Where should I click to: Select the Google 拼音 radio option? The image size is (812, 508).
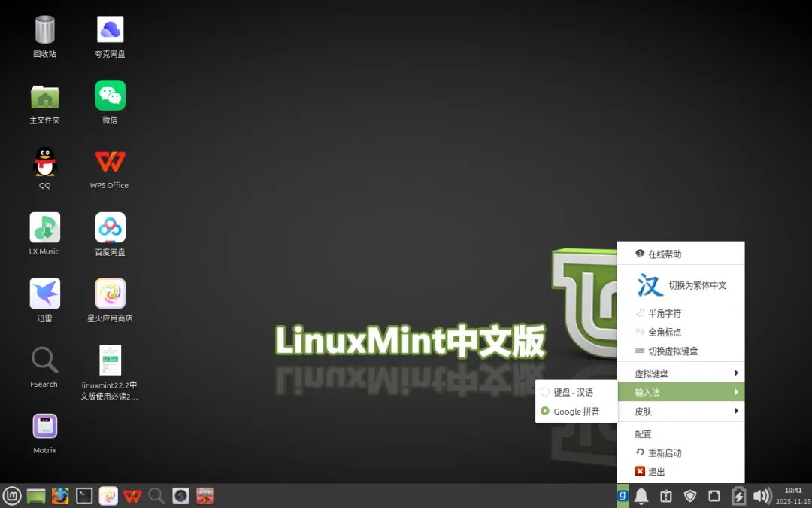[x=577, y=412]
